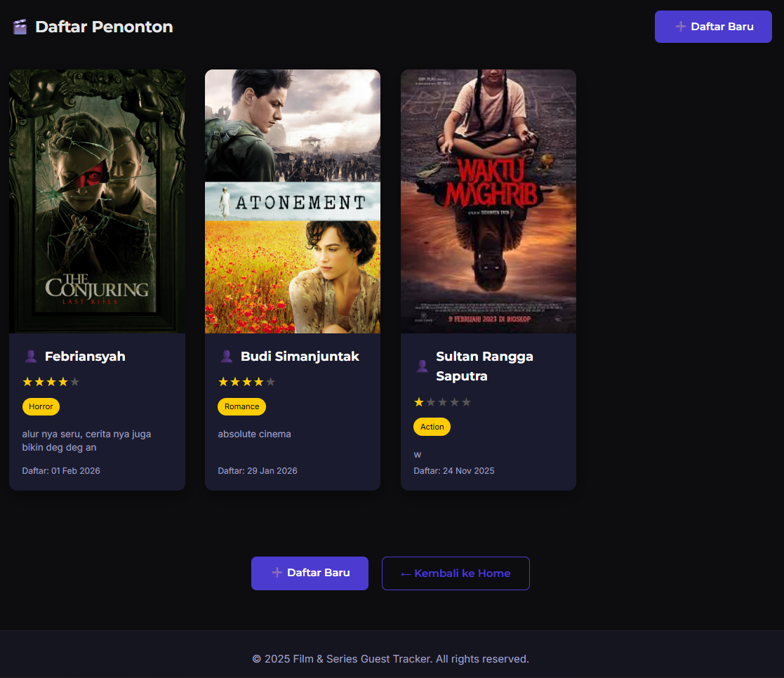Open the Atonement movie poster
Viewport: 784px width, 678px height.
(293, 201)
